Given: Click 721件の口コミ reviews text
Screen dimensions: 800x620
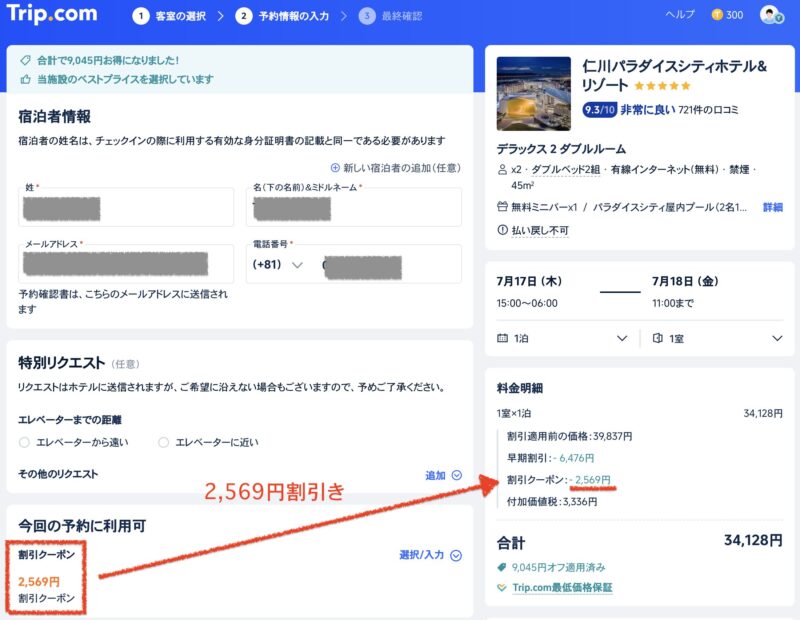Looking at the screenshot, I should pyautogui.click(x=708, y=109).
